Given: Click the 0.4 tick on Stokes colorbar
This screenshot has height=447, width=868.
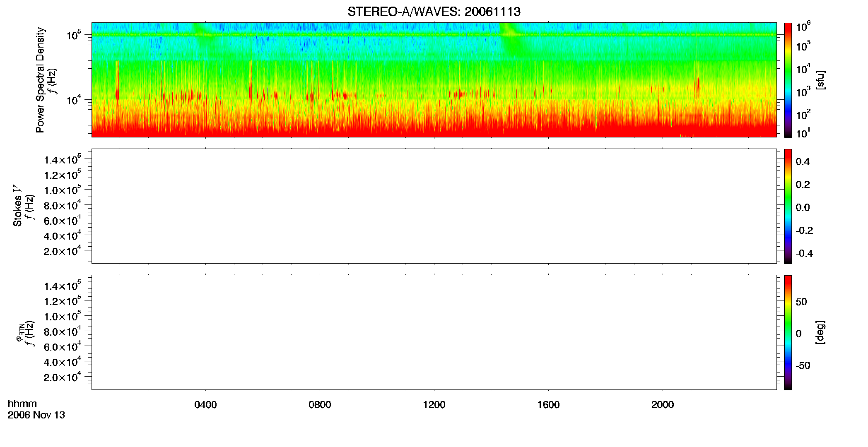Looking at the screenshot, I should 803,162.
